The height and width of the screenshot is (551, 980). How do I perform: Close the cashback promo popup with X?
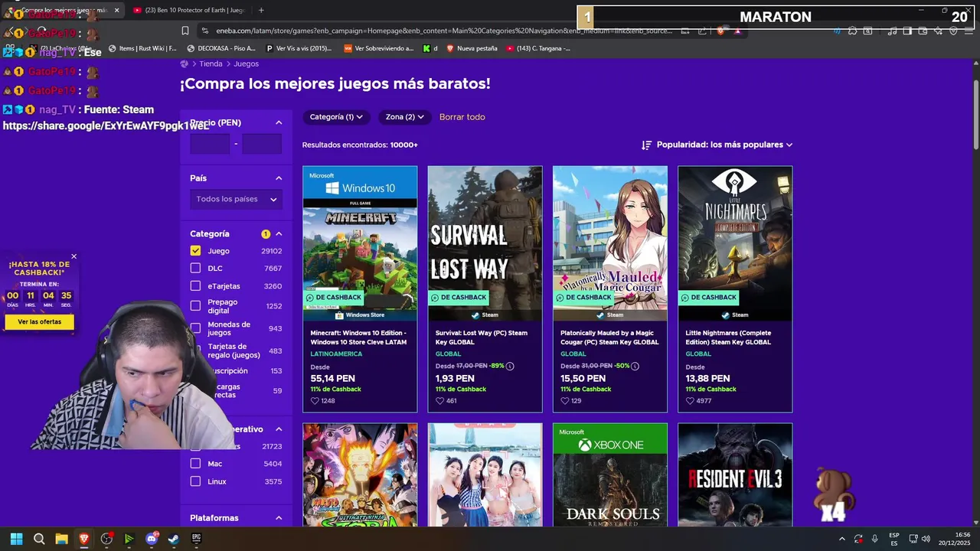tap(73, 256)
